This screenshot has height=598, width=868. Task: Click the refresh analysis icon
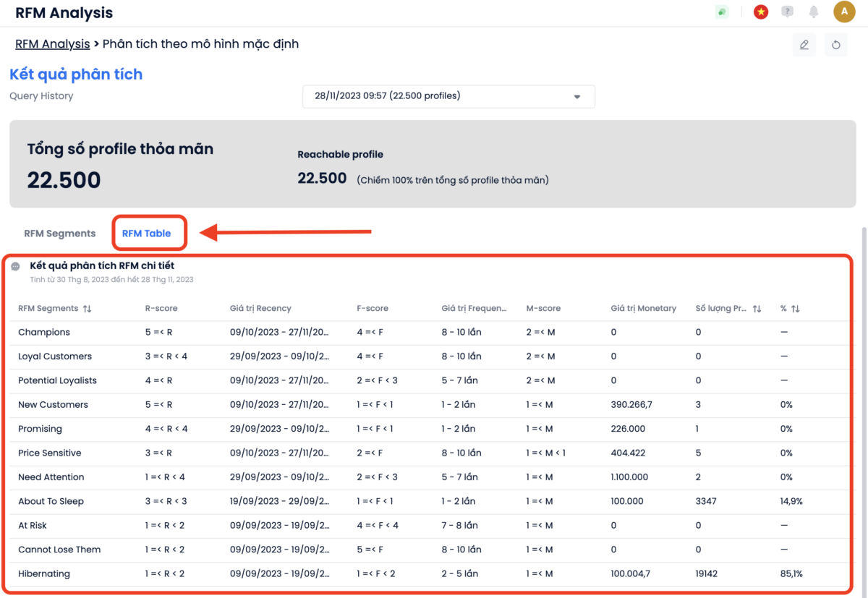(836, 45)
